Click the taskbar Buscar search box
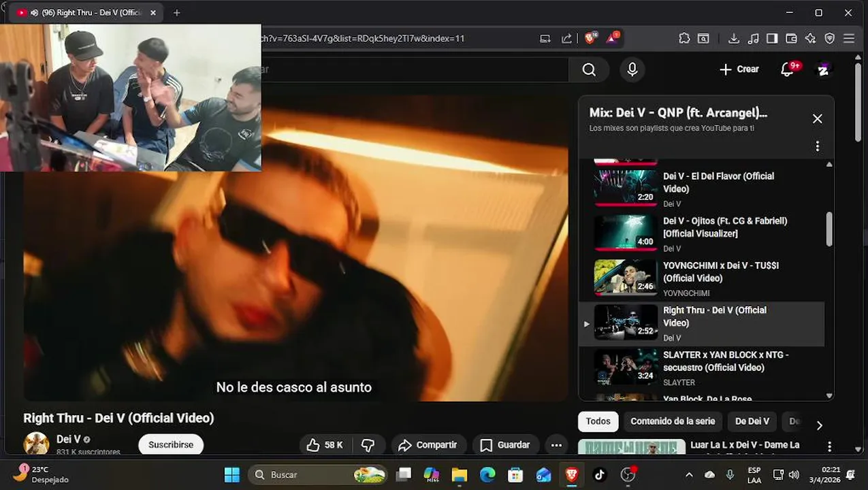Screen dimensions: 868x490 pyautogui.click(x=318, y=474)
